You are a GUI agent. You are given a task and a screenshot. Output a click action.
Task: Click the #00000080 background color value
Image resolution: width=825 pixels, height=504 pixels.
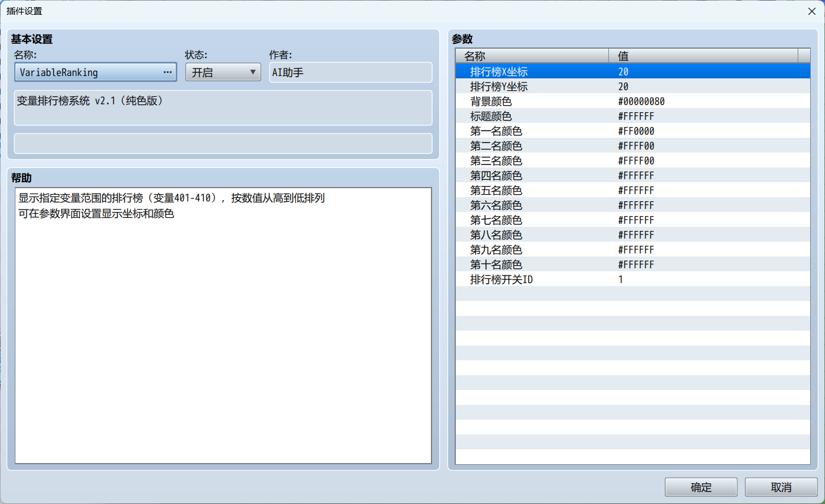point(641,102)
